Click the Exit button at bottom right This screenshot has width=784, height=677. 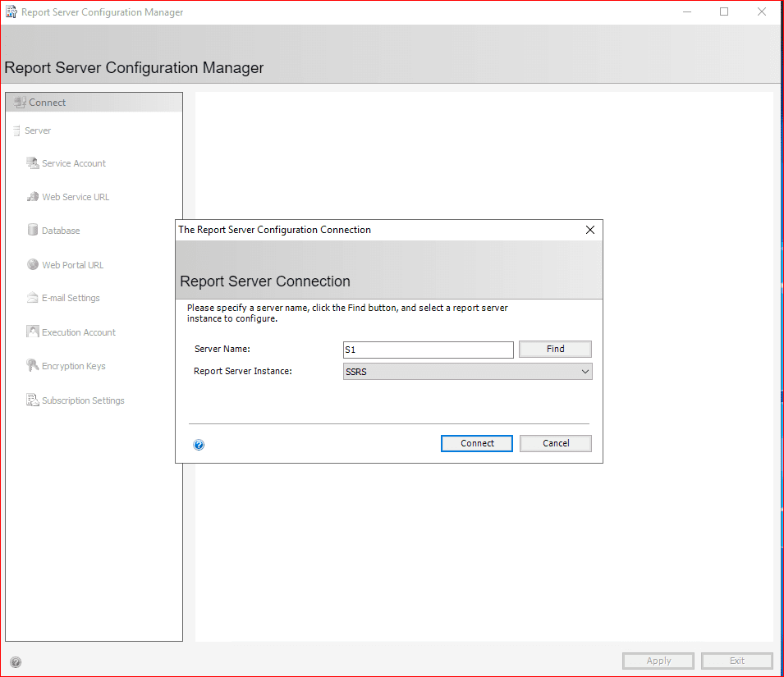point(736,661)
